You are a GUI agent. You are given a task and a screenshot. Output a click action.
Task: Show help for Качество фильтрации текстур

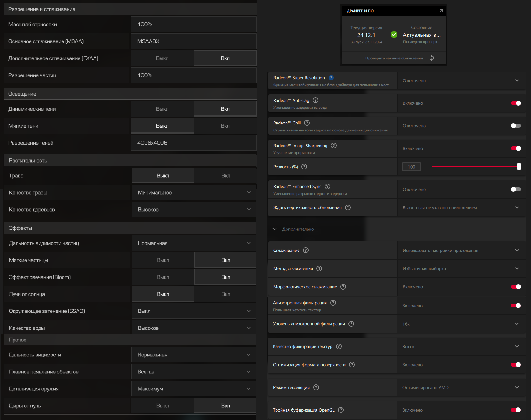339,346
